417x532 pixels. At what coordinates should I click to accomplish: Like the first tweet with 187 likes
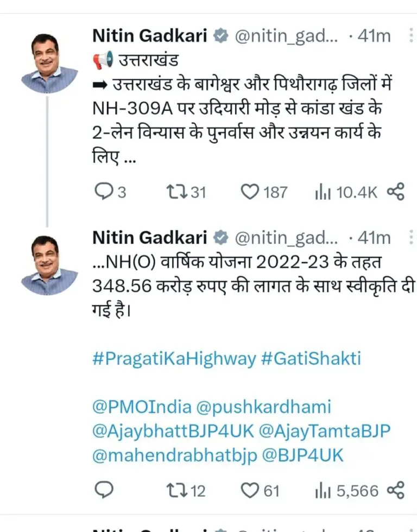pyautogui.click(x=250, y=192)
